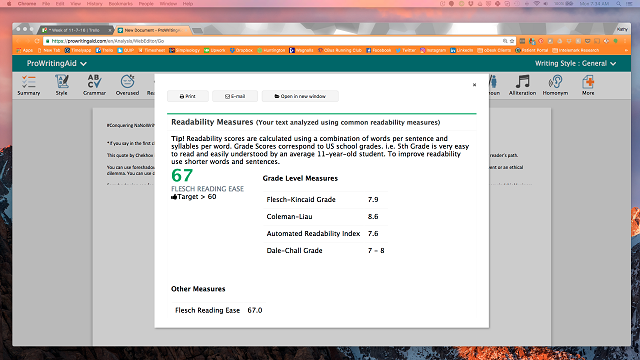Open the Facebook bookmark
The image size is (640, 360).
[378, 51]
